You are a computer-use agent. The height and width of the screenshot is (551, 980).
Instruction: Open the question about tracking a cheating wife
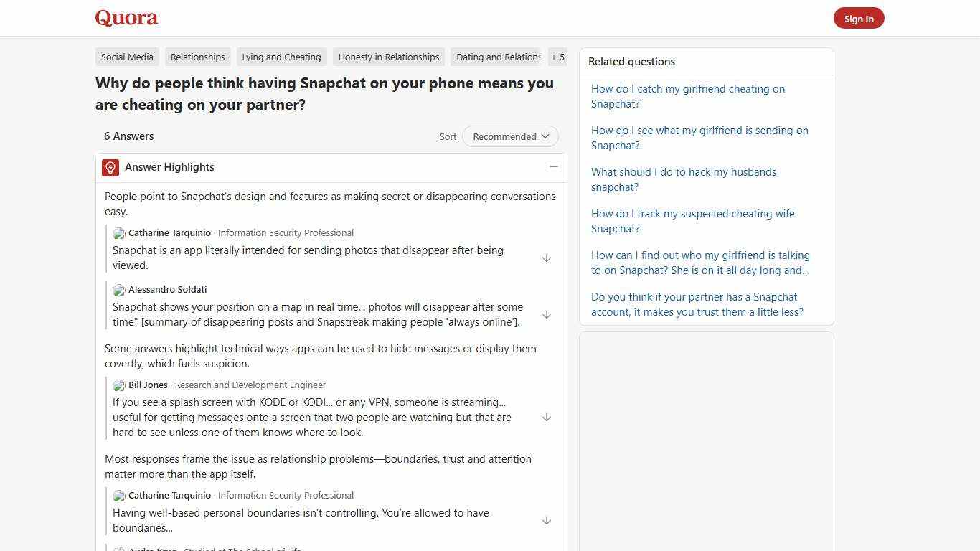tap(692, 221)
